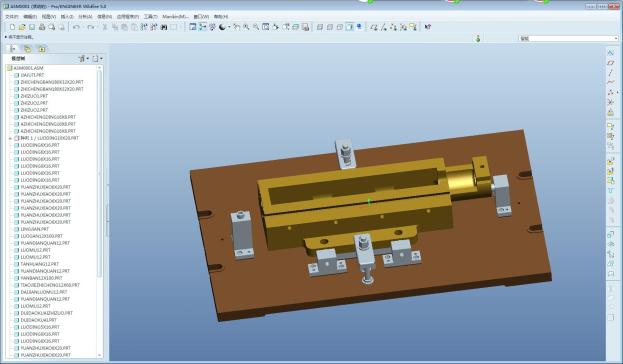Screen dimensions: 623x364
Task: Expand the pattern LUODING10X20.PRT tree node
Action: [10, 138]
